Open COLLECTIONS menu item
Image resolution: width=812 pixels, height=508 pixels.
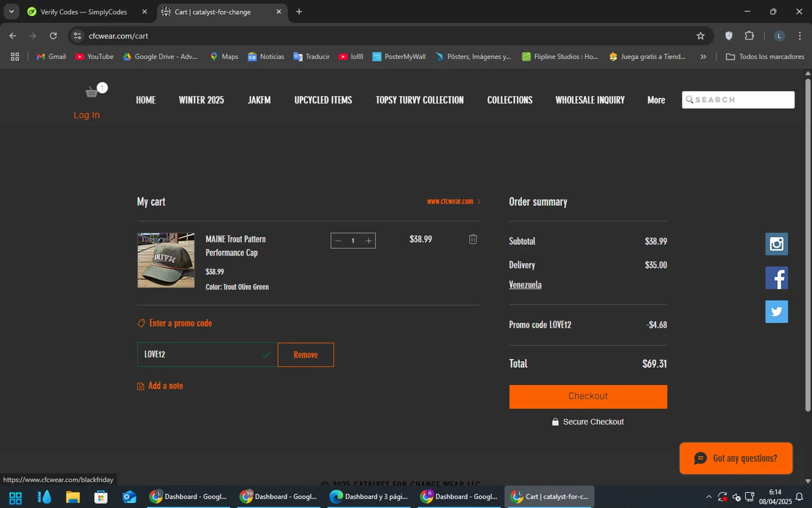point(510,100)
